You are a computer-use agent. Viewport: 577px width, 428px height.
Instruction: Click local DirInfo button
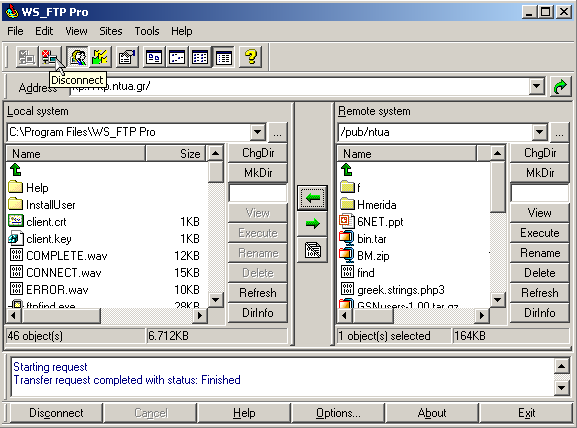pyautogui.click(x=258, y=313)
